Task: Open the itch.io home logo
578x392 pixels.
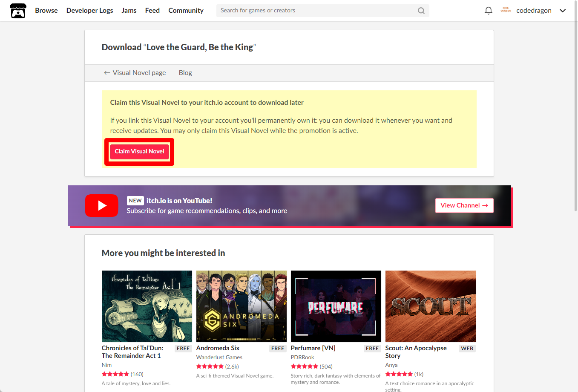Action: click(x=18, y=11)
